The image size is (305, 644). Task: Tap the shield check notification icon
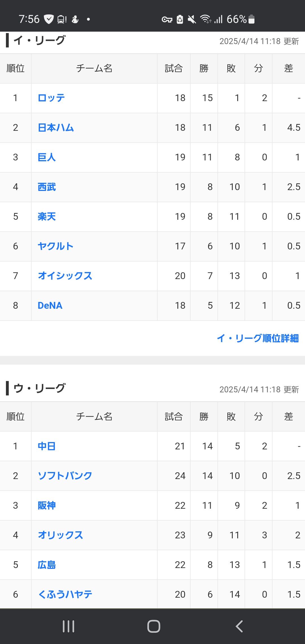49,19
